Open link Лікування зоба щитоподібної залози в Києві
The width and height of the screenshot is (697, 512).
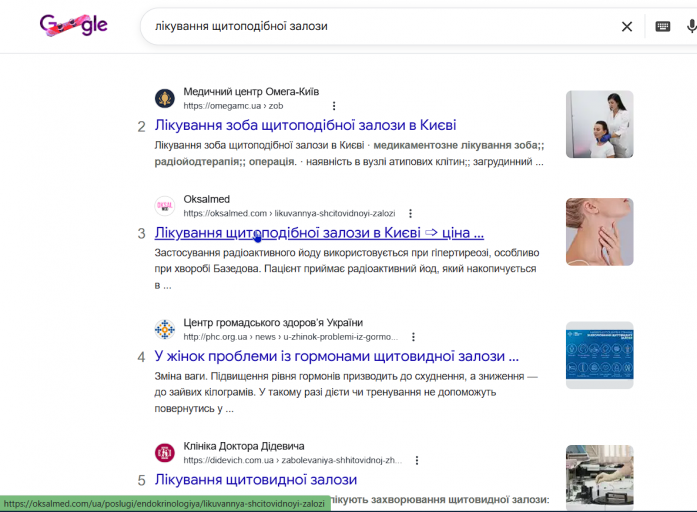(x=305, y=125)
